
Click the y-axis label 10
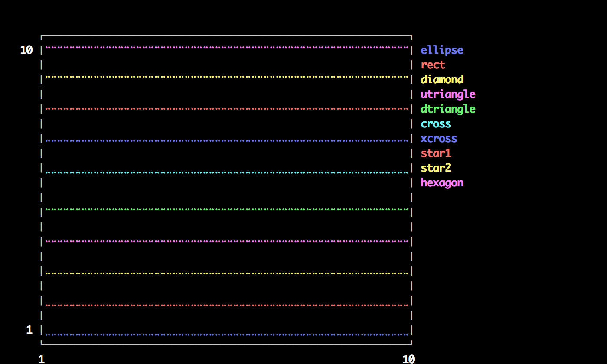[26, 50]
